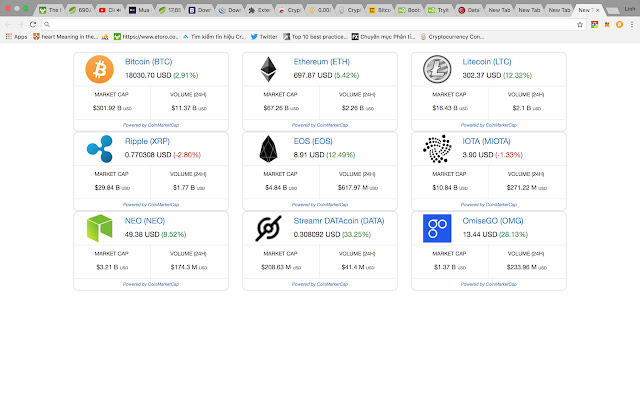This screenshot has height=400, width=640.
Task: Open the OmiseGO (OMG) link
Action: coord(493,221)
